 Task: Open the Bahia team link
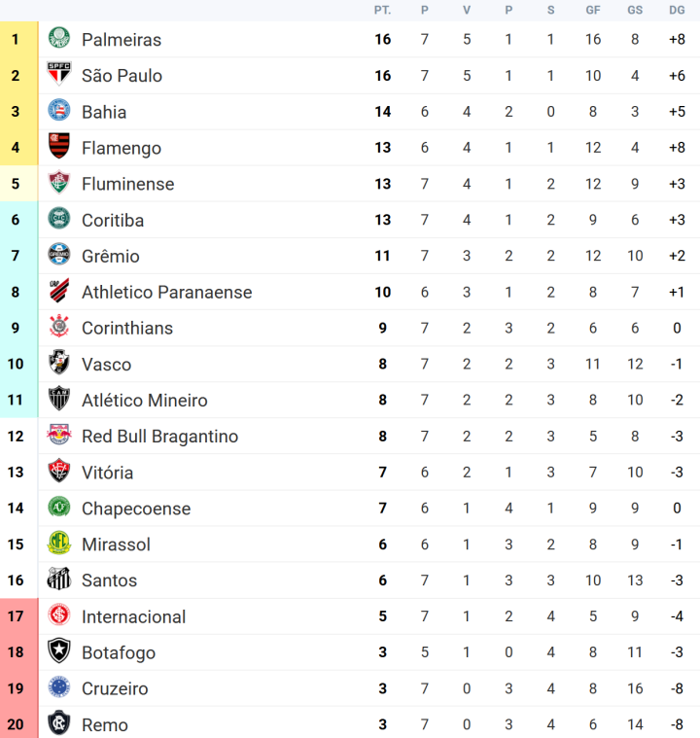(104, 112)
